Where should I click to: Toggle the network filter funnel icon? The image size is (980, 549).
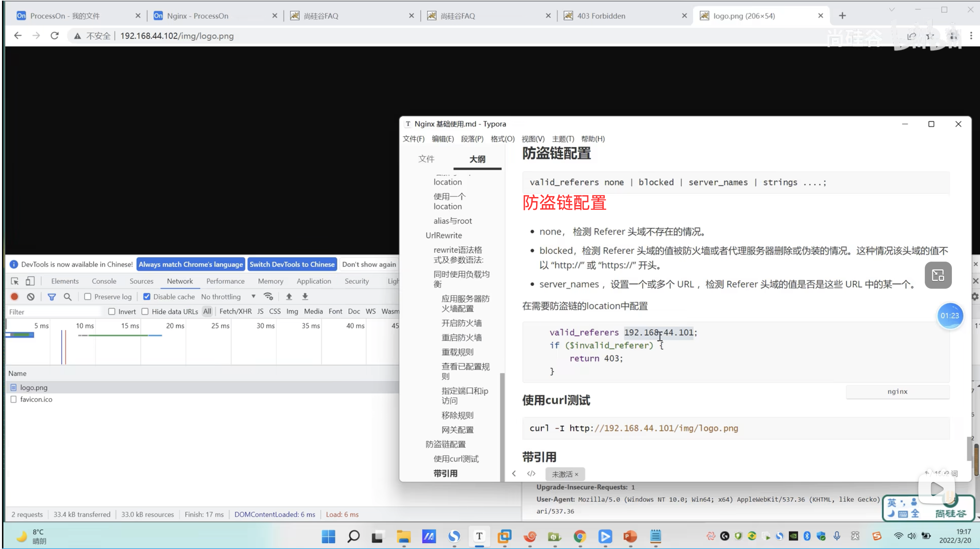click(52, 297)
